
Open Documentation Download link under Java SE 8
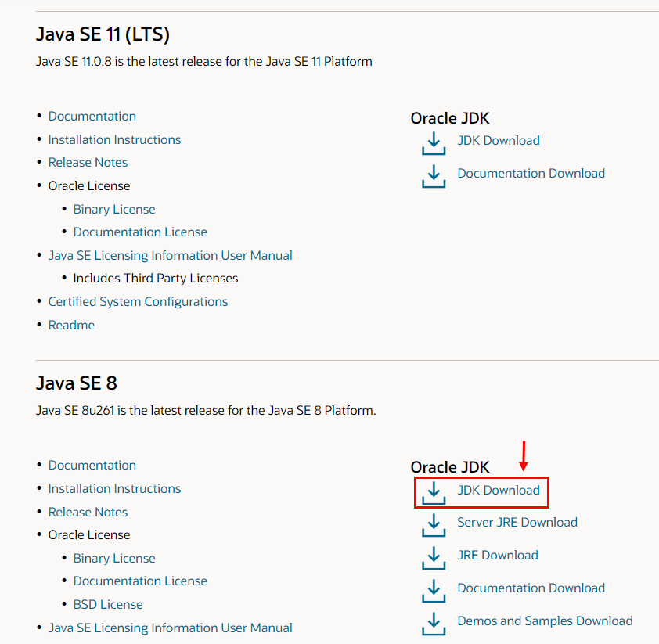tap(531, 588)
